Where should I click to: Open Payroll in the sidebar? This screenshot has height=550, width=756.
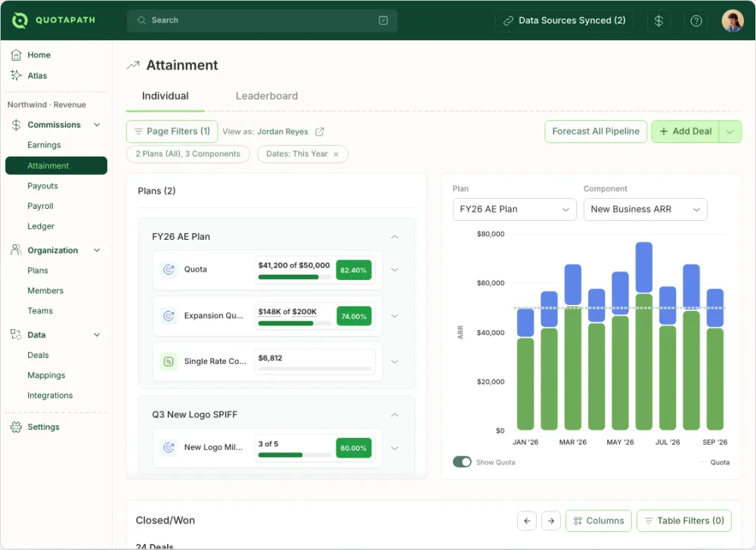coord(41,206)
